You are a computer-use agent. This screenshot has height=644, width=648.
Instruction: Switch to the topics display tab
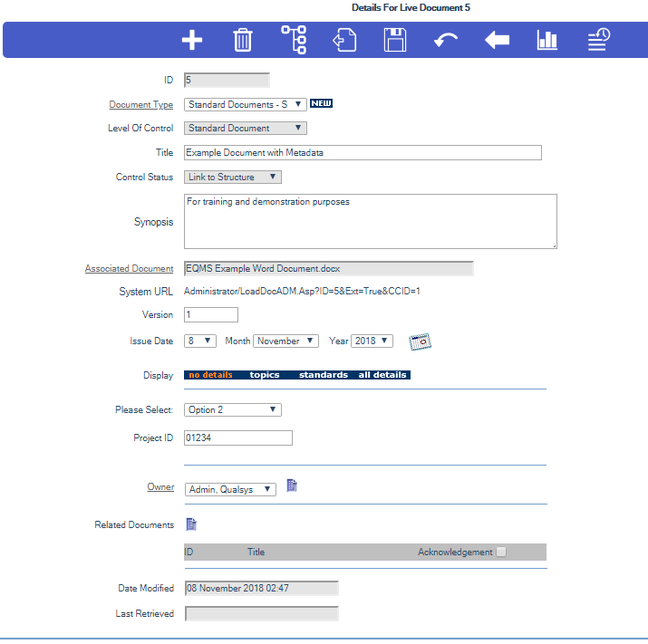click(265, 375)
